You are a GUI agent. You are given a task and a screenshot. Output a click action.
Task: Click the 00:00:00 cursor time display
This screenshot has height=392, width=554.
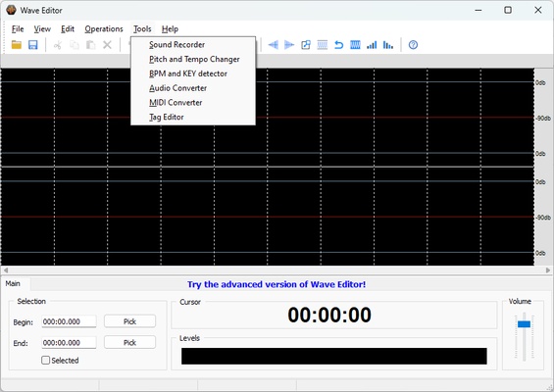point(329,315)
